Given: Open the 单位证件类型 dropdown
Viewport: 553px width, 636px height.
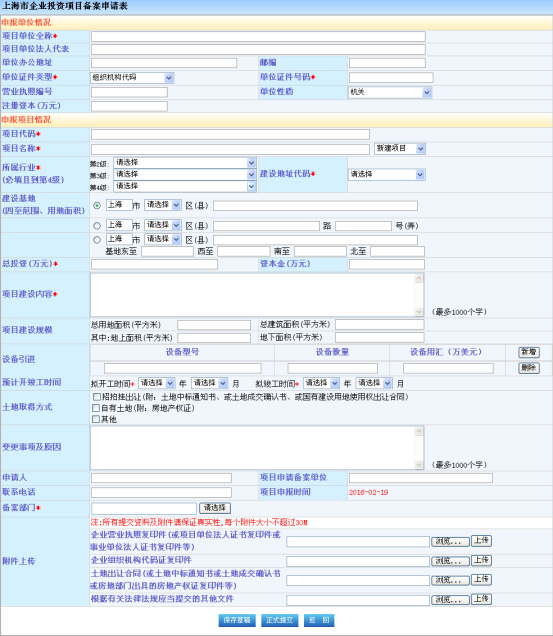Looking at the screenshot, I should coord(132,77).
